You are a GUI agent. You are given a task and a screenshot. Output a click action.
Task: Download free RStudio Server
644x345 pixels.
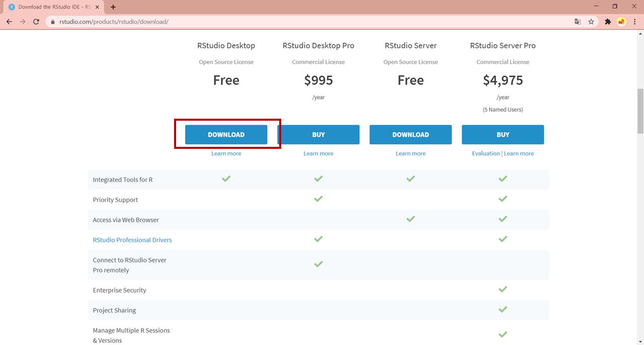tap(411, 135)
